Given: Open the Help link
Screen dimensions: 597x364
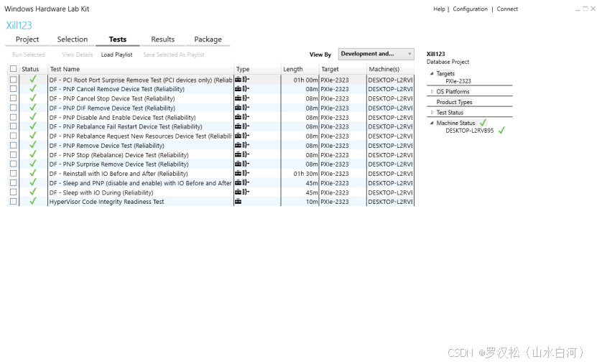Looking at the screenshot, I should point(439,9).
